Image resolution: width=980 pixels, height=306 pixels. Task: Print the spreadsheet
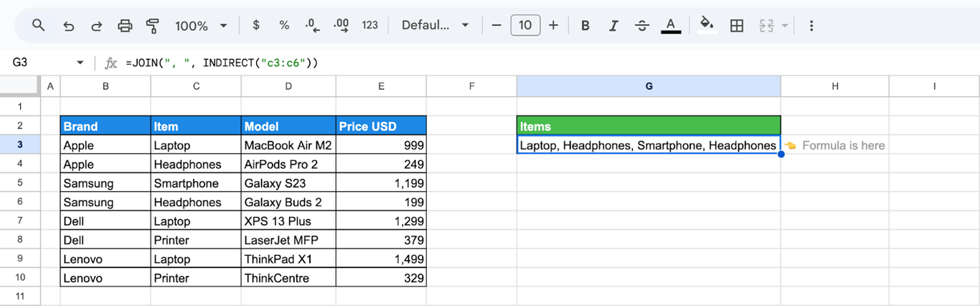125,26
